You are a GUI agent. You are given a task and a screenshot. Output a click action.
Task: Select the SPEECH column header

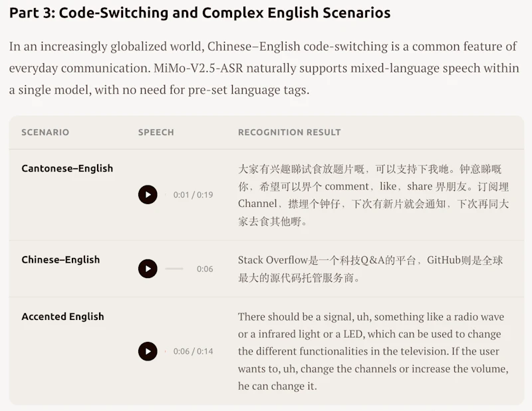[x=156, y=132]
